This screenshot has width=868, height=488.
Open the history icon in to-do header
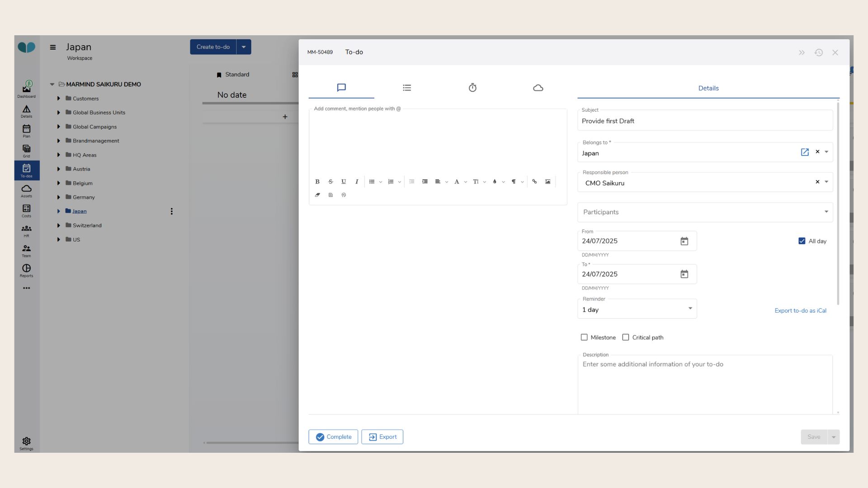click(818, 52)
